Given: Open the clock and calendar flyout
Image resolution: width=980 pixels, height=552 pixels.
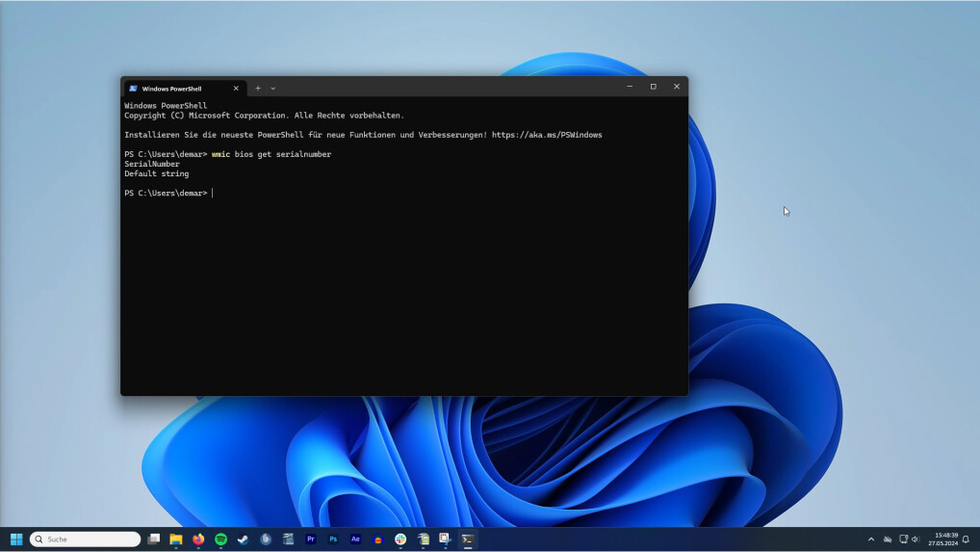Looking at the screenshot, I should coord(942,539).
